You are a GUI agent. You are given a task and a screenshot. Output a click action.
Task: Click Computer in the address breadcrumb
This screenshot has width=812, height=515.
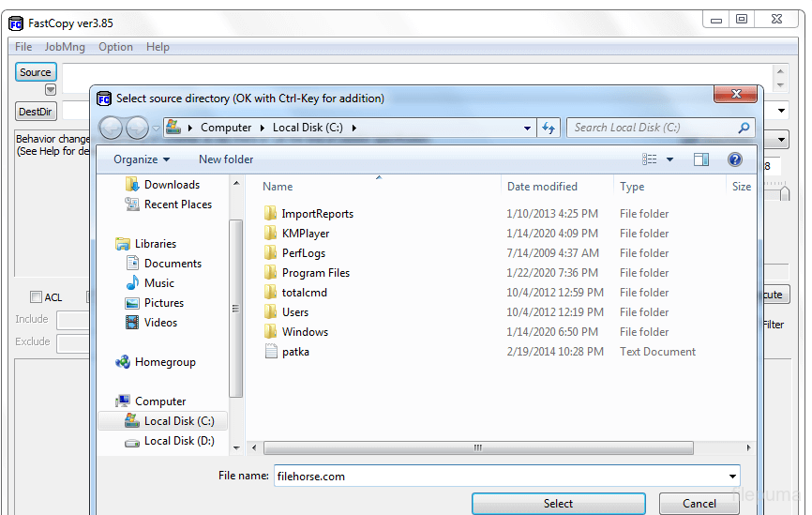pyautogui.click(x=226, y=128)
